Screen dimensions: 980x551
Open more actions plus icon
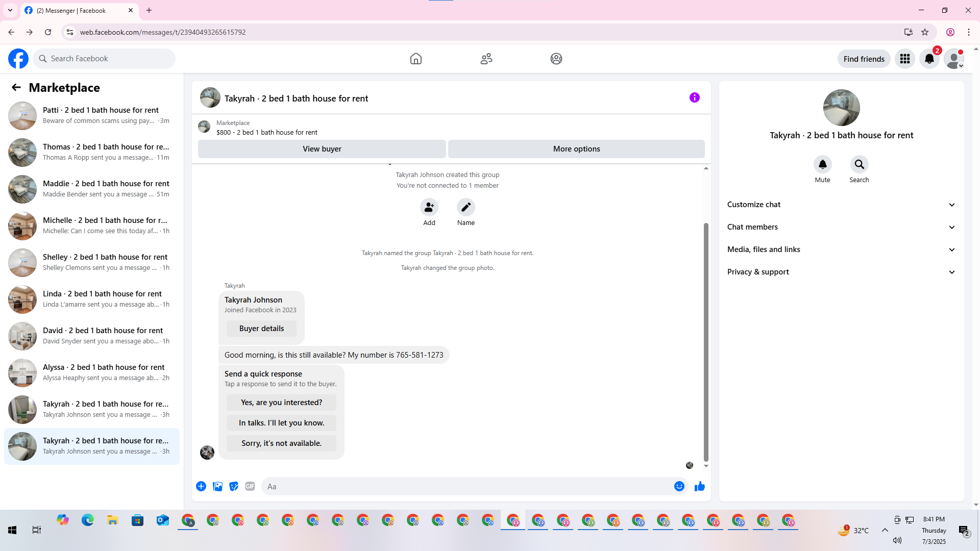[201, 486]
